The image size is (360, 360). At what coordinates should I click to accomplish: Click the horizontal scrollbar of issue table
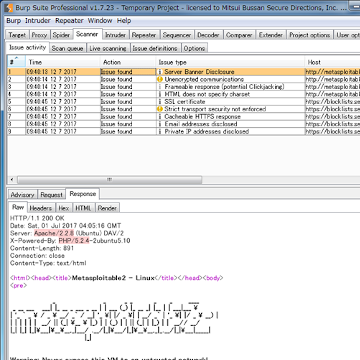tap(109, 180)
